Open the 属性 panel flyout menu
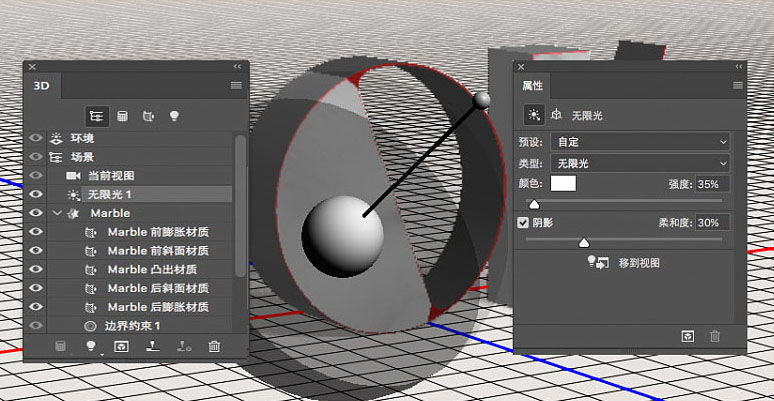 (738, 85)
